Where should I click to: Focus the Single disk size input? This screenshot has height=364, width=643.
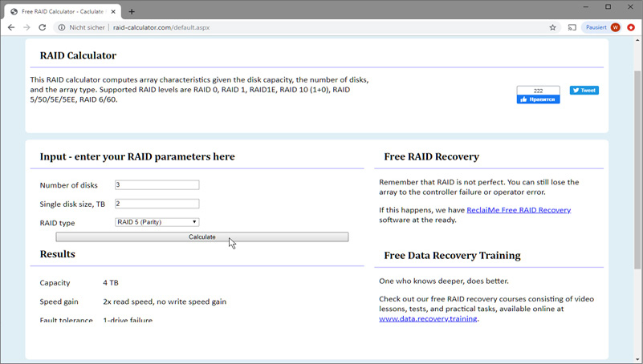pos(157,204)
